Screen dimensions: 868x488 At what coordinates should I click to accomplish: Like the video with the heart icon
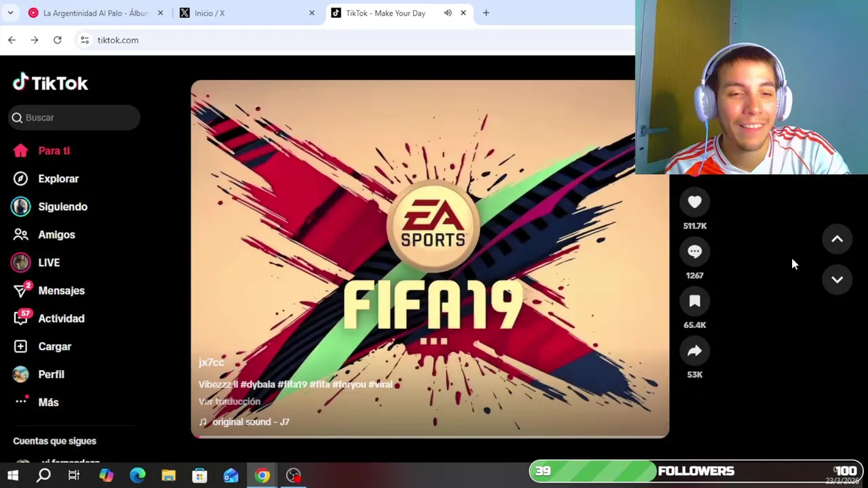694,202
